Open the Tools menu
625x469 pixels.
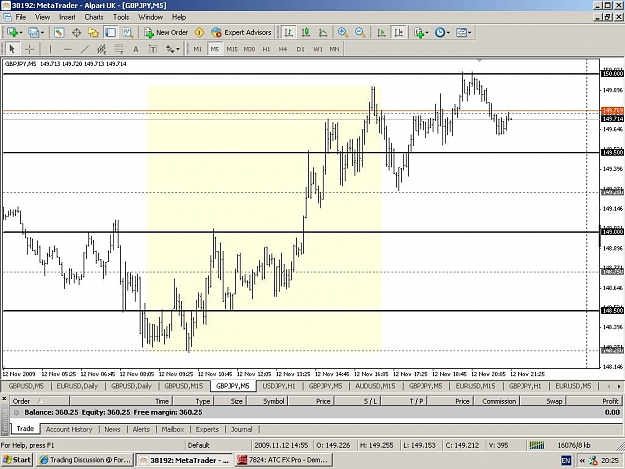(x=121, y=17)
